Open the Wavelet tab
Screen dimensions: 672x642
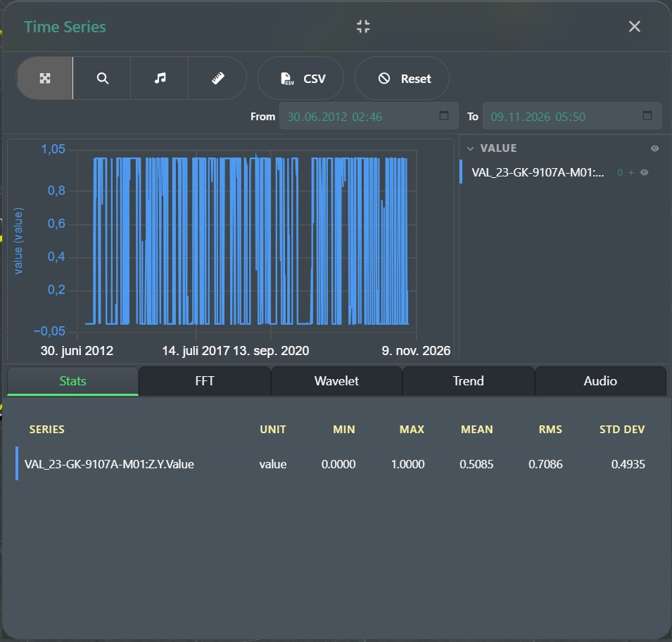[336, 380]
